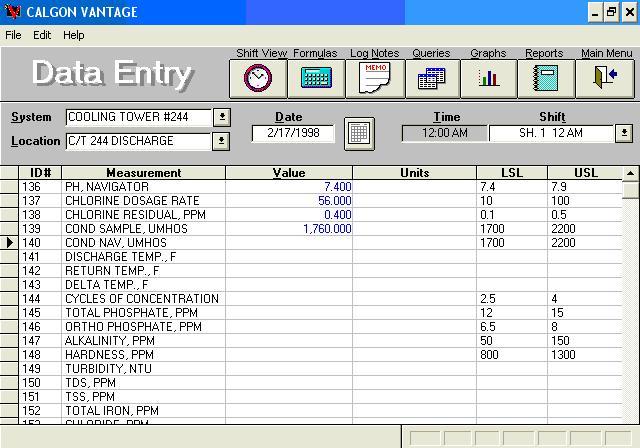Image resolution: width=640 pixels, height=448 pixels.
Task: Click the USL column header
Action: point(585,173)
